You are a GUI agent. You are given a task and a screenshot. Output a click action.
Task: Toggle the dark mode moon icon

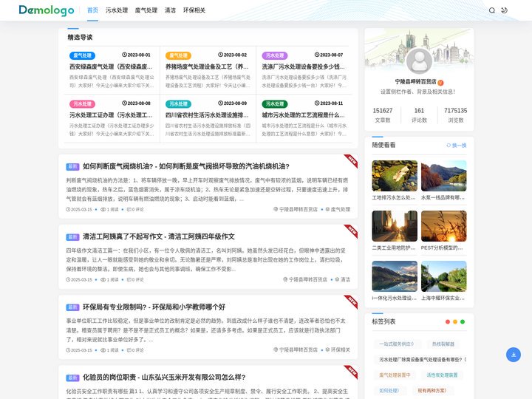coord(504,10)
